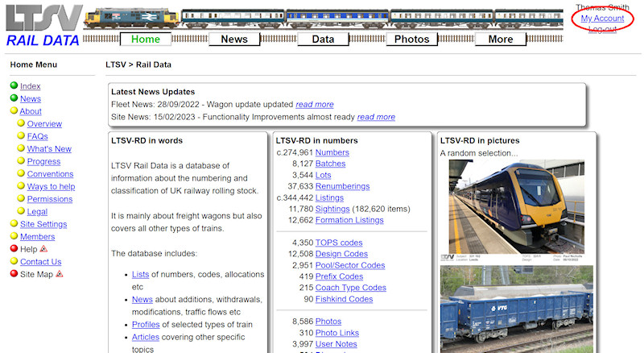This screenshot has height=353, width=644.
Task: Switch to the Data navigation tab
Action: pos(323,39)
